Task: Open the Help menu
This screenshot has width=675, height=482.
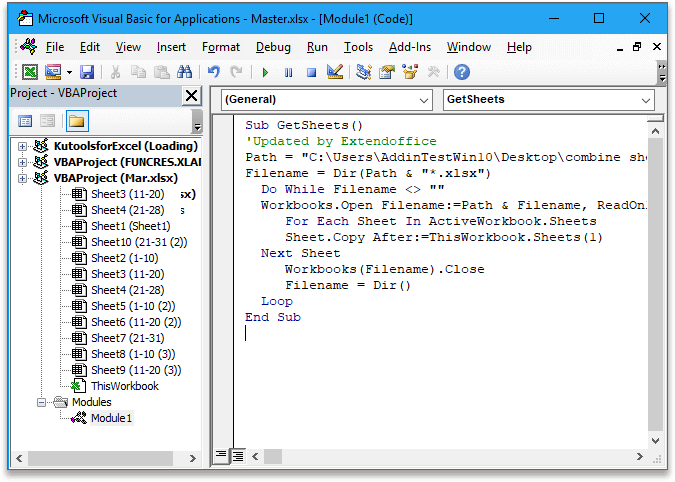Action: (519, 47)
